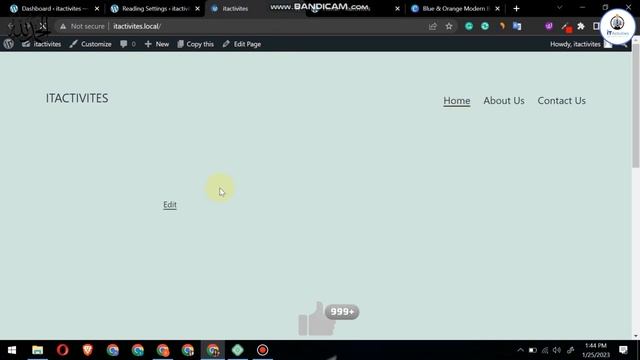Bookmark this page with the star icon
The image size is (640, 360).
pos(449,26)
